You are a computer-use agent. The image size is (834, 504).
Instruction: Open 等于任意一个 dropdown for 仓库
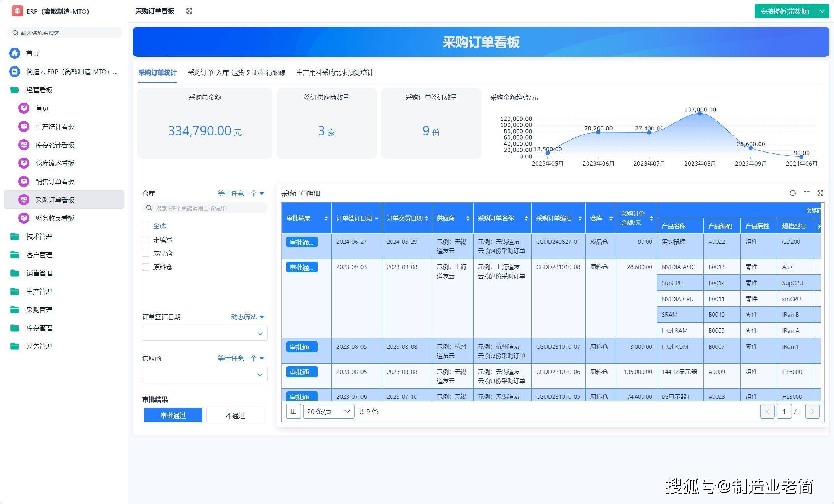coord(241,193)
